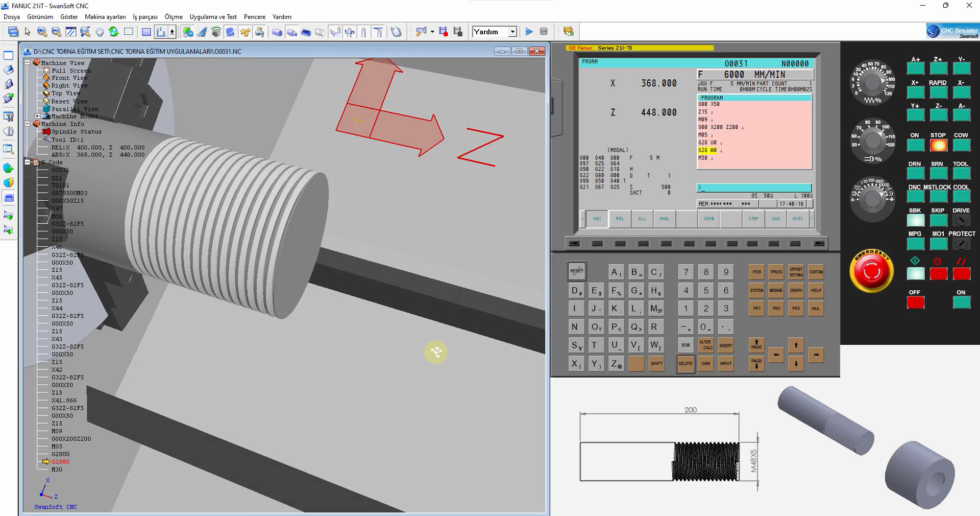Screen dimensions: 980x516
Task: Collapse the Machine Info tree node
Action: 28,124
